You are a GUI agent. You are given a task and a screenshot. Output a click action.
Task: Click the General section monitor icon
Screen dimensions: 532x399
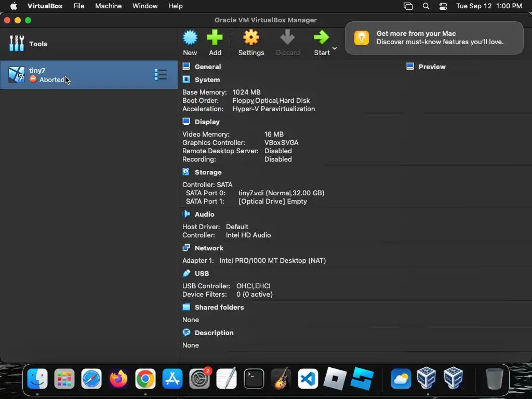click(187, 66)
